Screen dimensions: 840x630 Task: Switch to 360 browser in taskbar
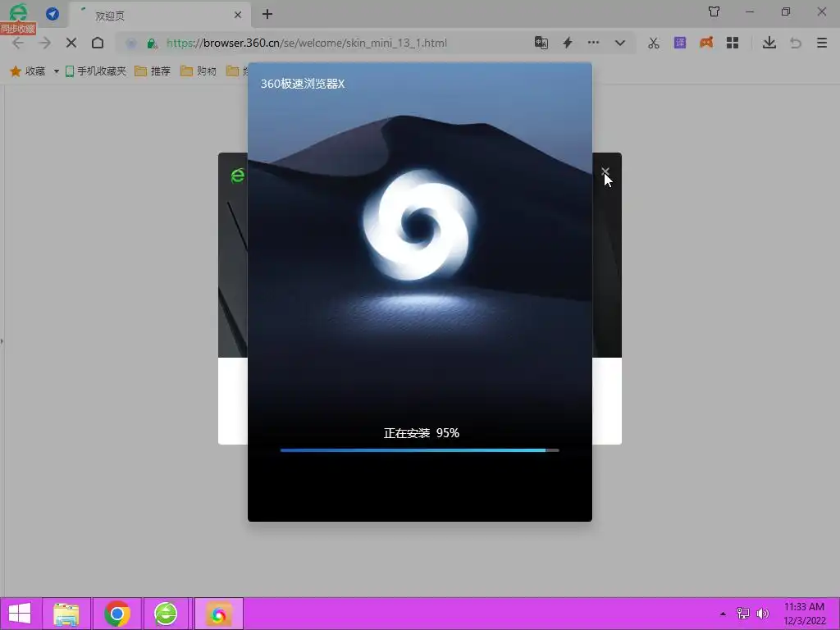coord(166,614)
